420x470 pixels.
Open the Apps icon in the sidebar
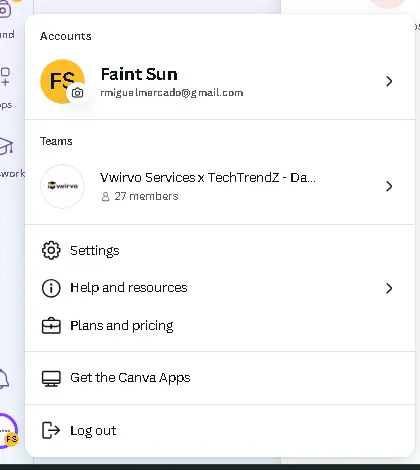(x=5, y=77)
